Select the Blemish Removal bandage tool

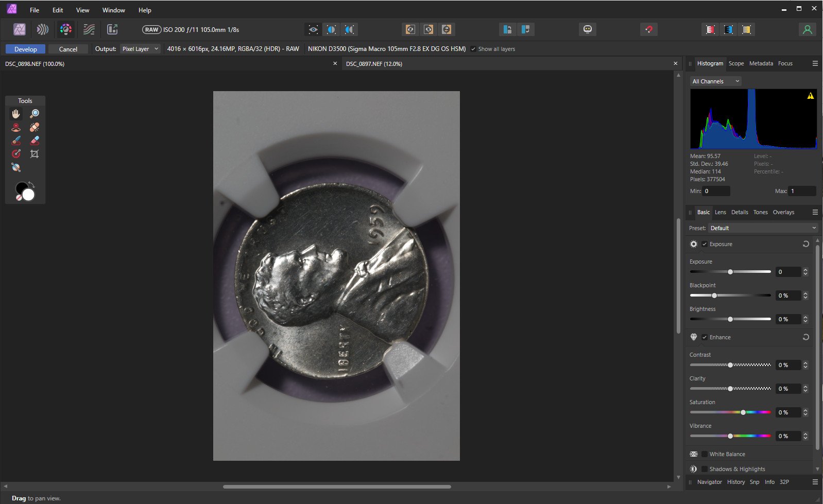35,127
